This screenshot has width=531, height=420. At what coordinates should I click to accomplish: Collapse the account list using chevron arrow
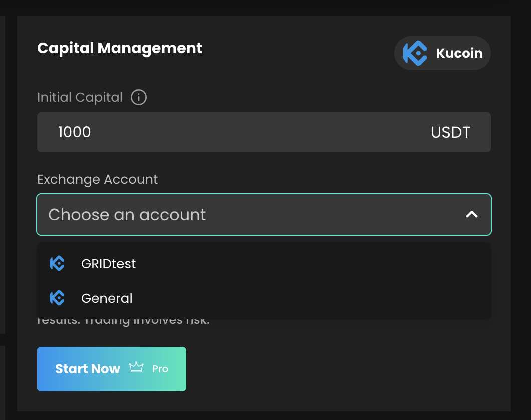click(x=471, y=215)
